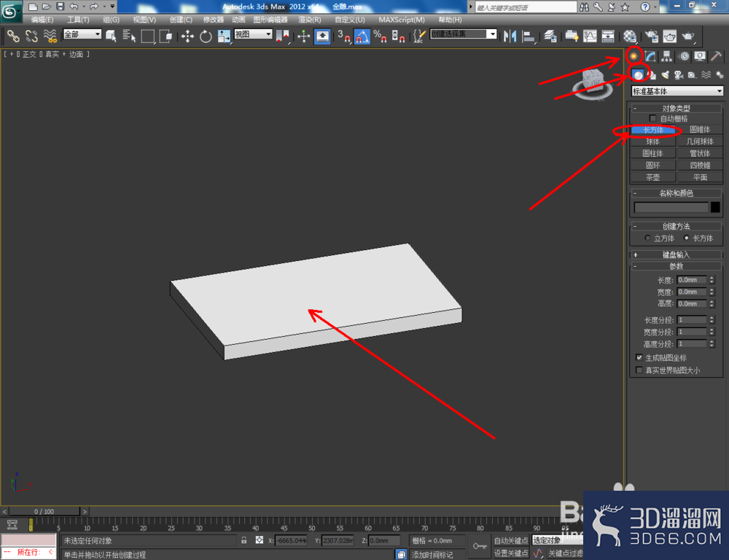This screenshot has width=729, height=560.
Task: Open Edit Named Selection Sets
Action: click(x=419, y=36)
